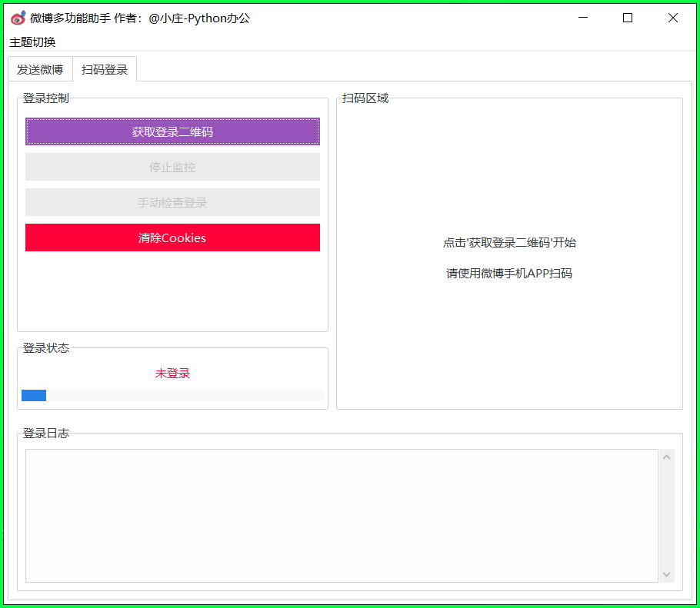Screen dimensions: 700x608
Task: Click the 登录日志 vertical scrollbar track
Action: coord(666,515)
